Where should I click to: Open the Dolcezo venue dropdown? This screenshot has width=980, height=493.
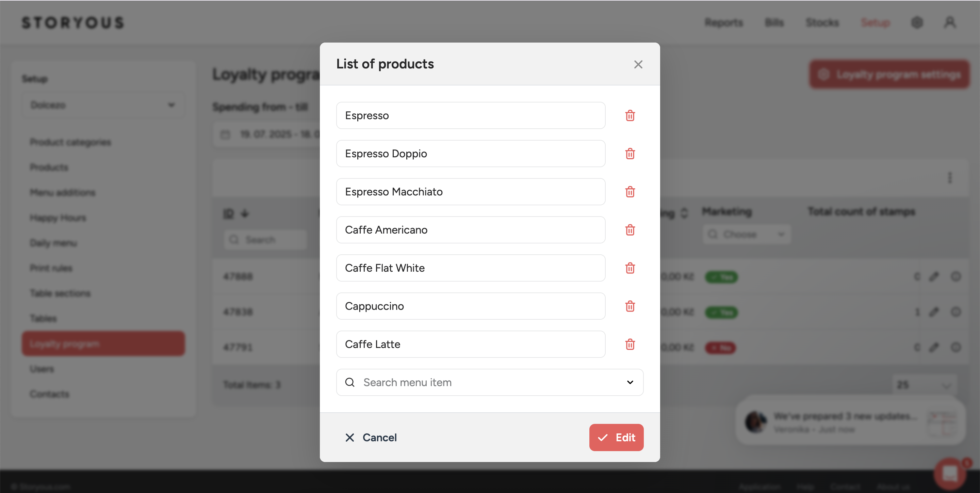tap(103, 105)
